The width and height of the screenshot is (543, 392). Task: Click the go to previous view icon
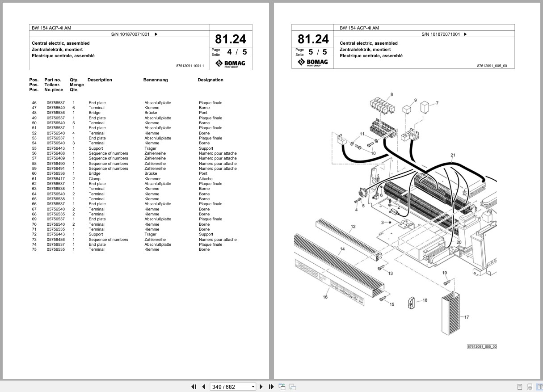pos(282,387)
